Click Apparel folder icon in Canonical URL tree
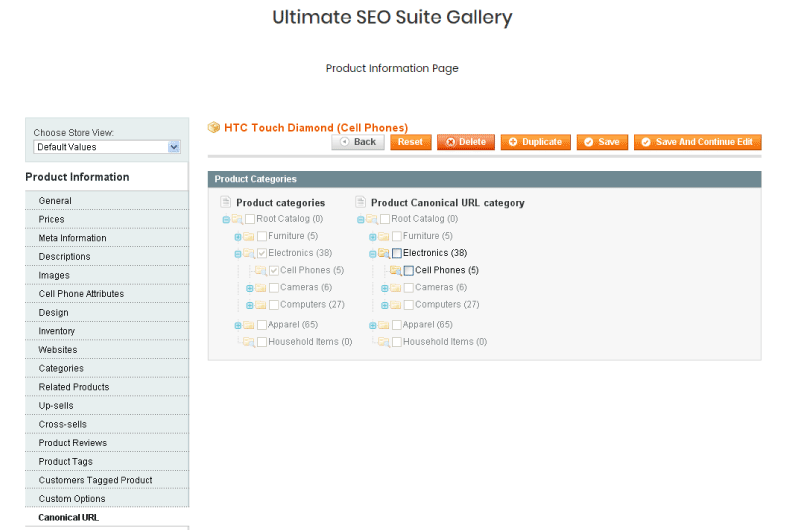This screenshot has width=800, height=530. pyautogui.click(x=383, y=325)
